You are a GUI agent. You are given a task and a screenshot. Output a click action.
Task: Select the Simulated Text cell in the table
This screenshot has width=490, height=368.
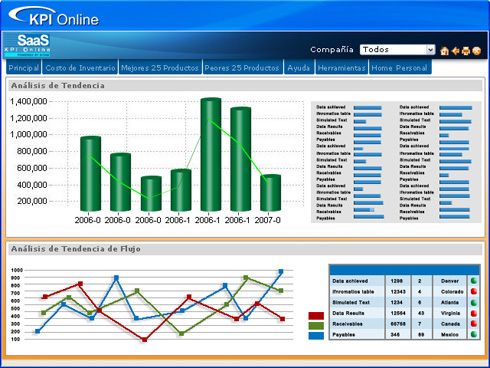click(351, 302)
